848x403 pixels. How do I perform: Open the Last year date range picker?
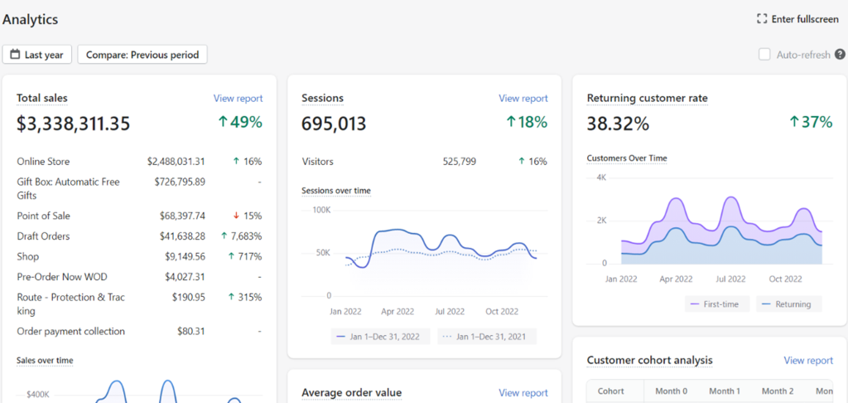tap(37, 55)
